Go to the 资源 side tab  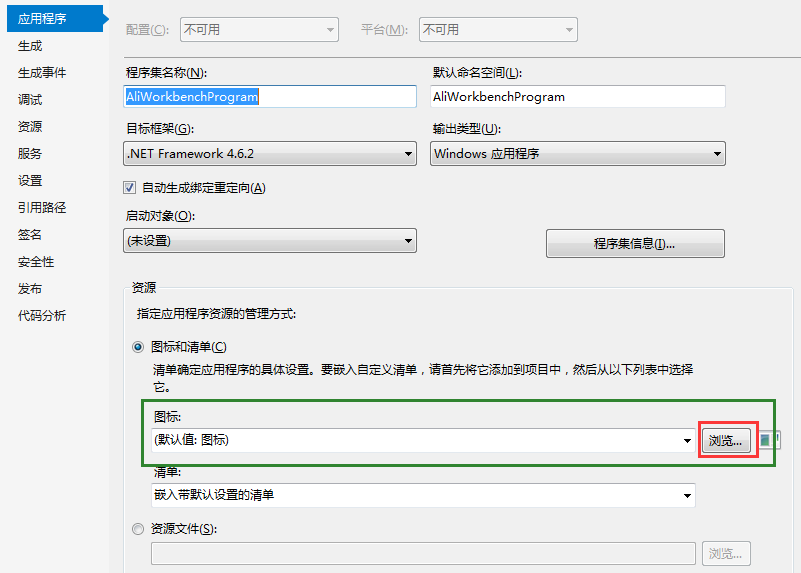[30, 127]
